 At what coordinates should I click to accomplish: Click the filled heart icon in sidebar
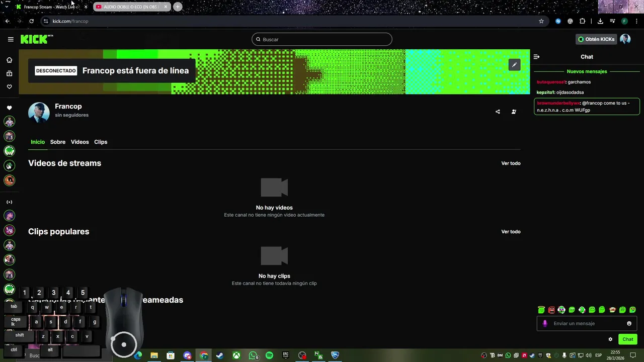9,108
